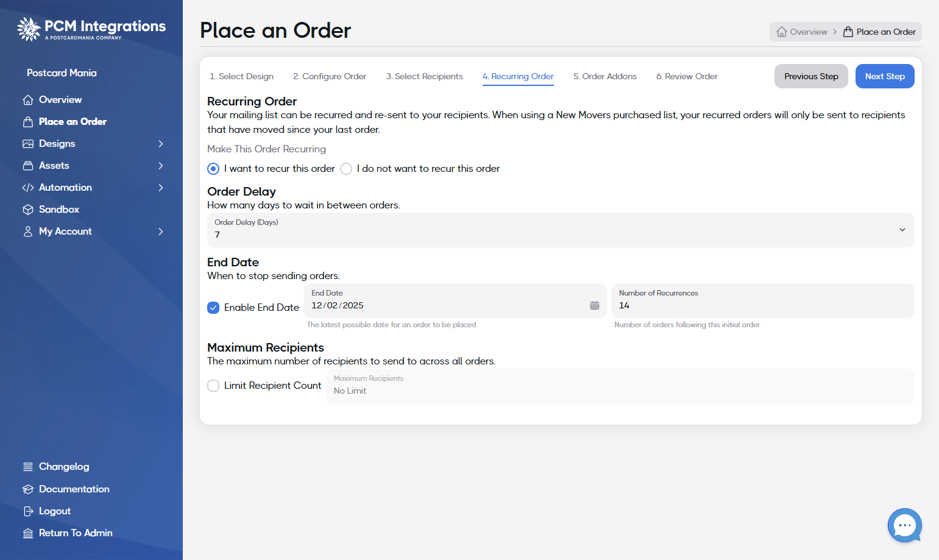
Task: Click the Previous Step button
Action: pyautogui.click(x=811, y=76)
